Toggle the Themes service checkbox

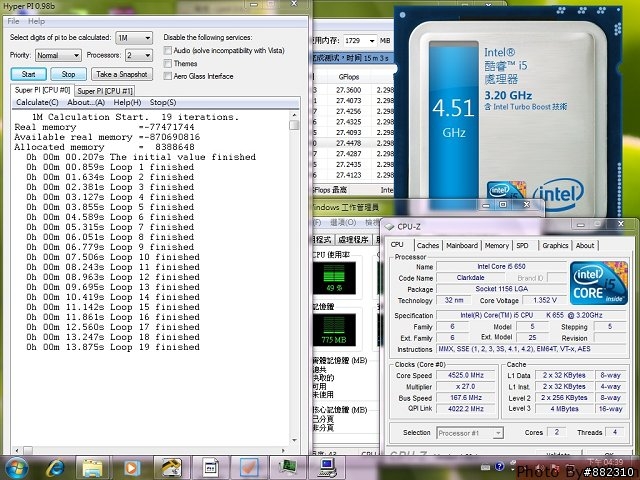click(x=167, y=63)
